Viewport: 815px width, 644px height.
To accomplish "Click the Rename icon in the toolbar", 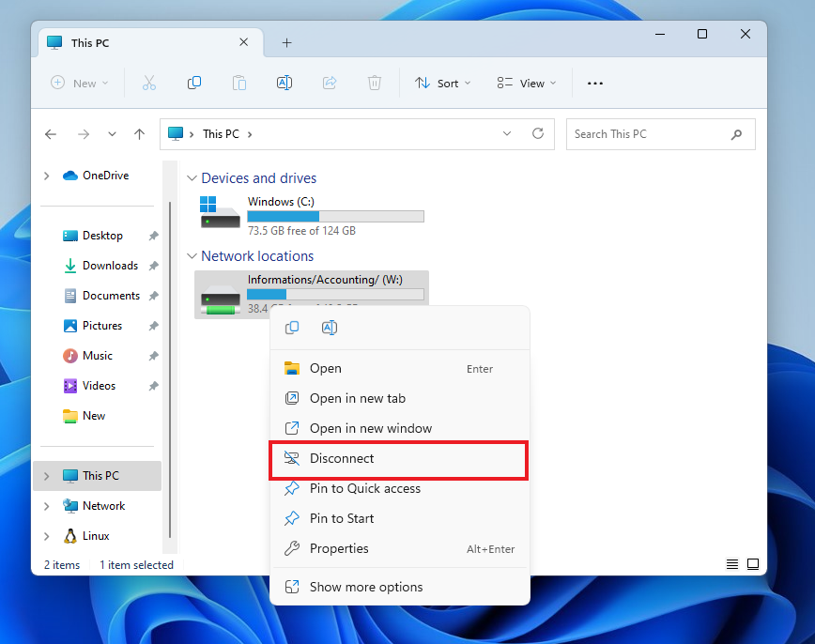I will [x=284, y=83].
